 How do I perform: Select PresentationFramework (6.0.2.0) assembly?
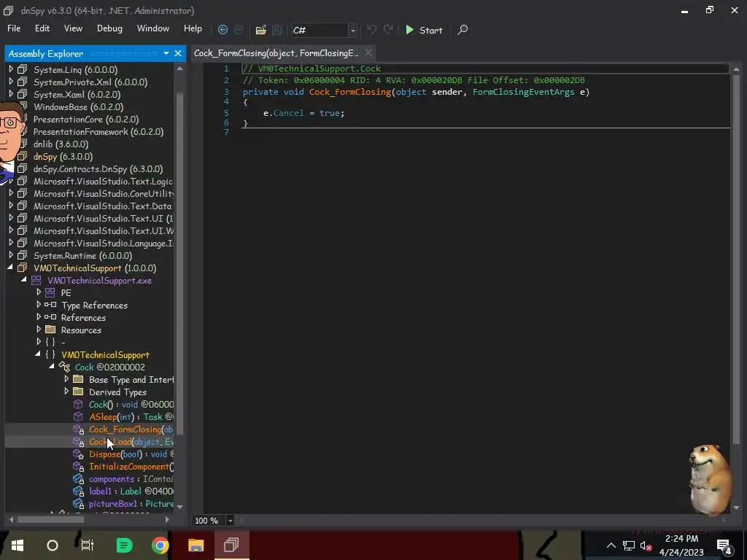click(98, 132)
